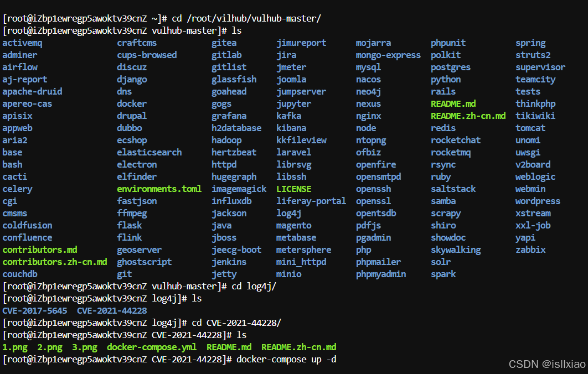Select 'spring' in the last column
The height and width of the screenshot is (374, 588).
tap(530, 43)
